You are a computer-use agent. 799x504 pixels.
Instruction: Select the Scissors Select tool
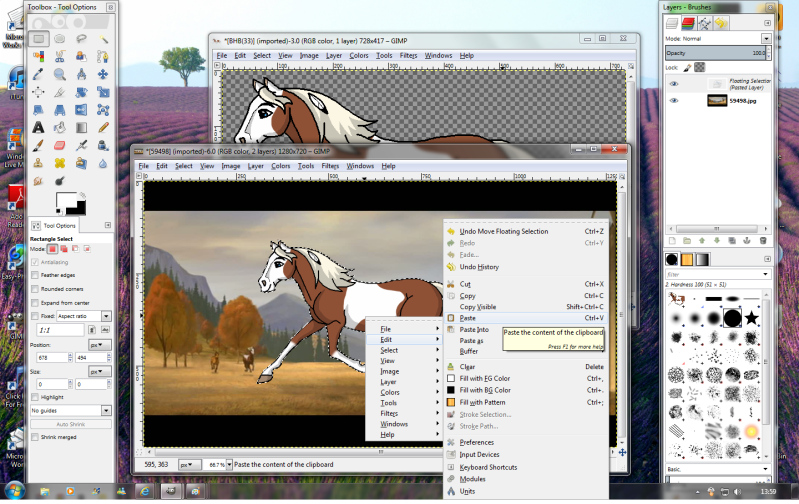(x=60, y=57)
